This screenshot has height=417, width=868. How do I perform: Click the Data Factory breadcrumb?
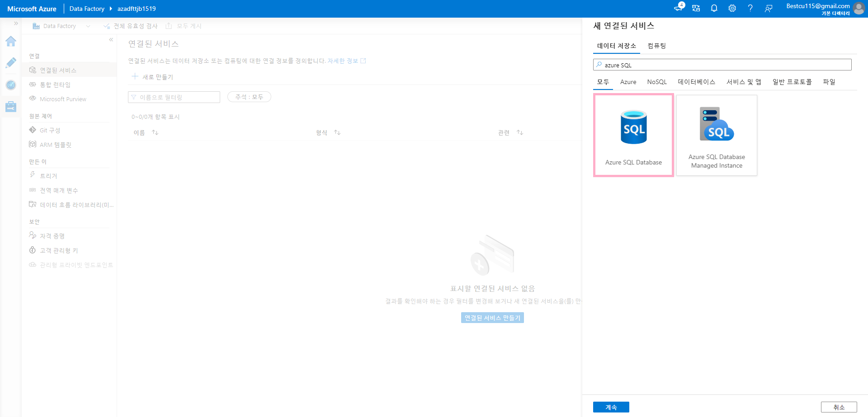pyautogui.click(x=87, y=9)
